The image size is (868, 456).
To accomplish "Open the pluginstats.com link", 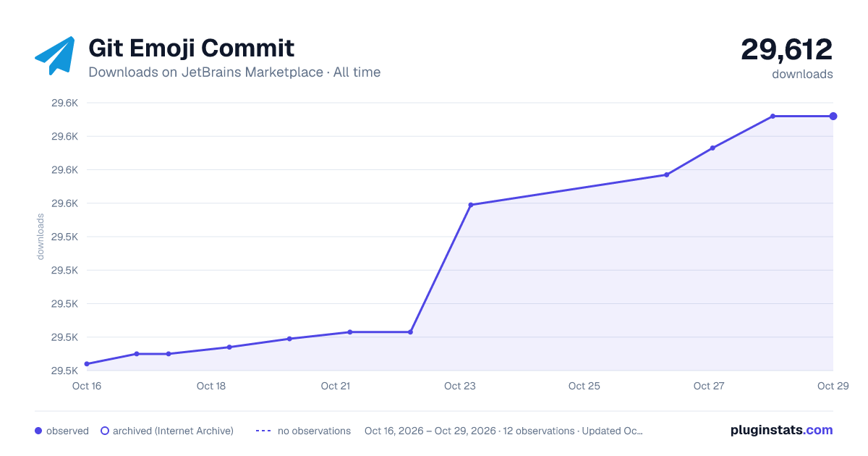I will tap(781, 430).
